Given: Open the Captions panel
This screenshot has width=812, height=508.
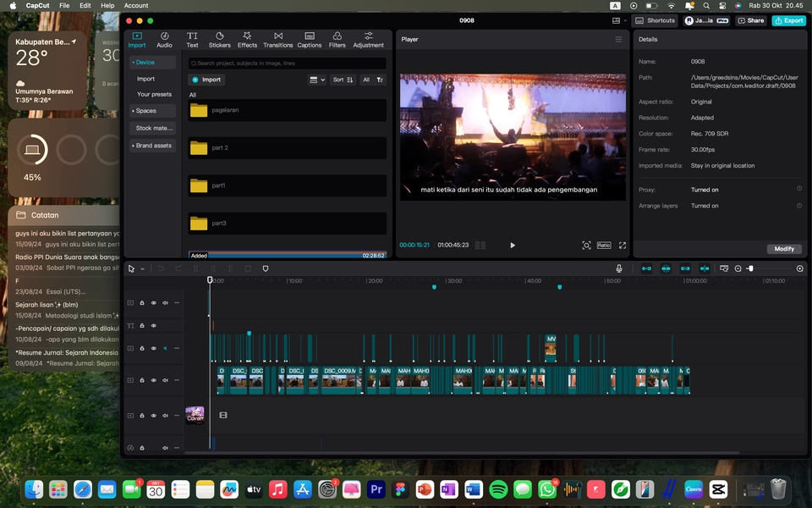Looking at the screenshot, I should [309, 39].
